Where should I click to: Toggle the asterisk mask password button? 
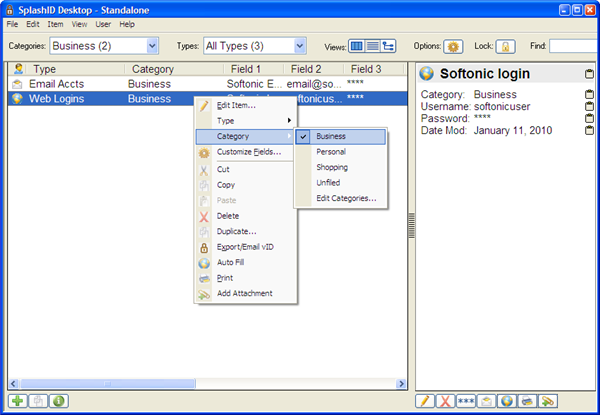pos(466,401)
